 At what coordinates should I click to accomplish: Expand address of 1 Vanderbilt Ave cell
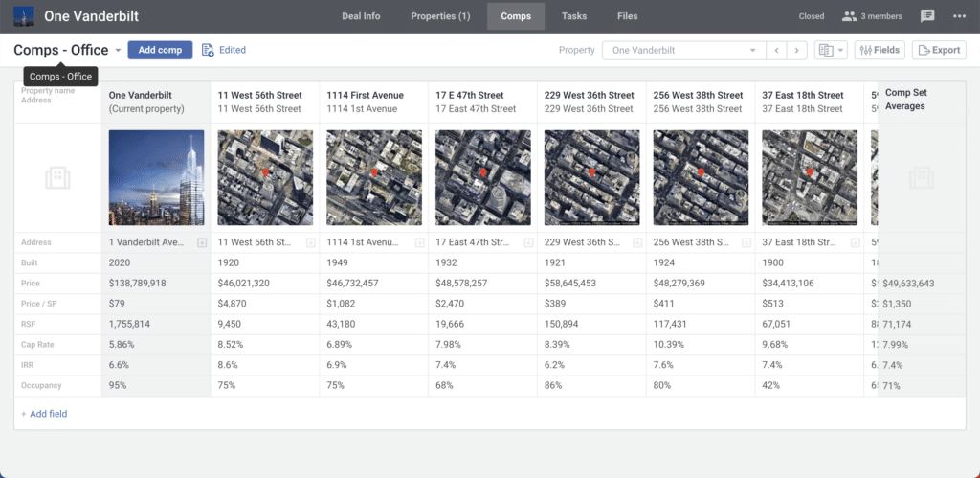tap(202, 242)
